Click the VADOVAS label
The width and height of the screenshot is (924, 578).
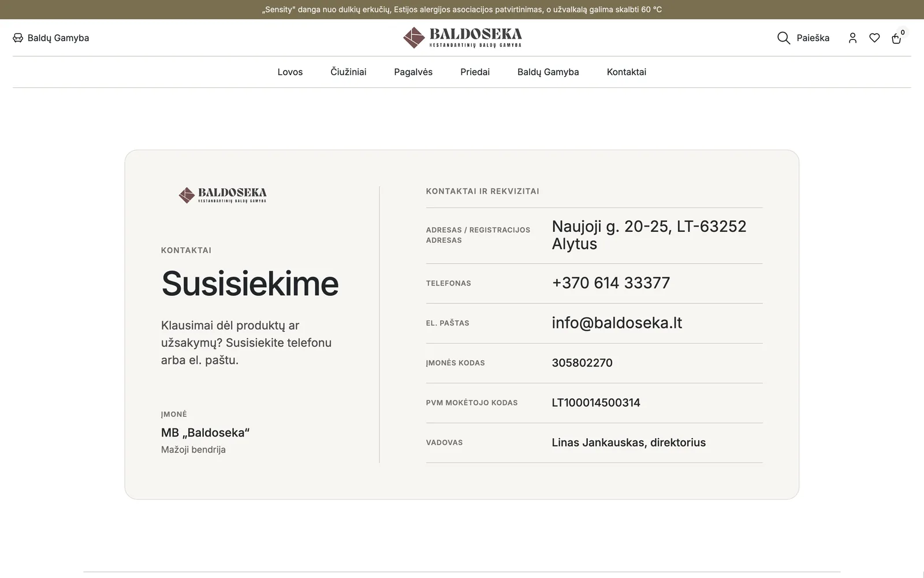click(444, 443)
